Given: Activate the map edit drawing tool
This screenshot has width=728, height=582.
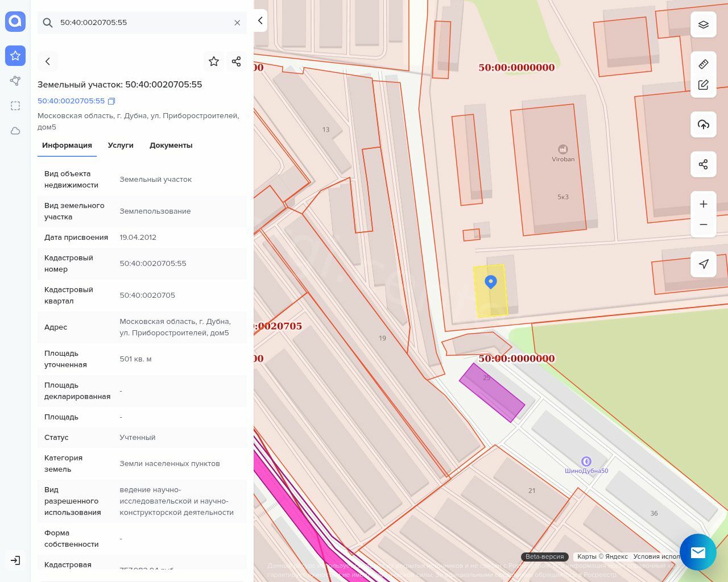Looking at the screenshot, I should (704, 85).
